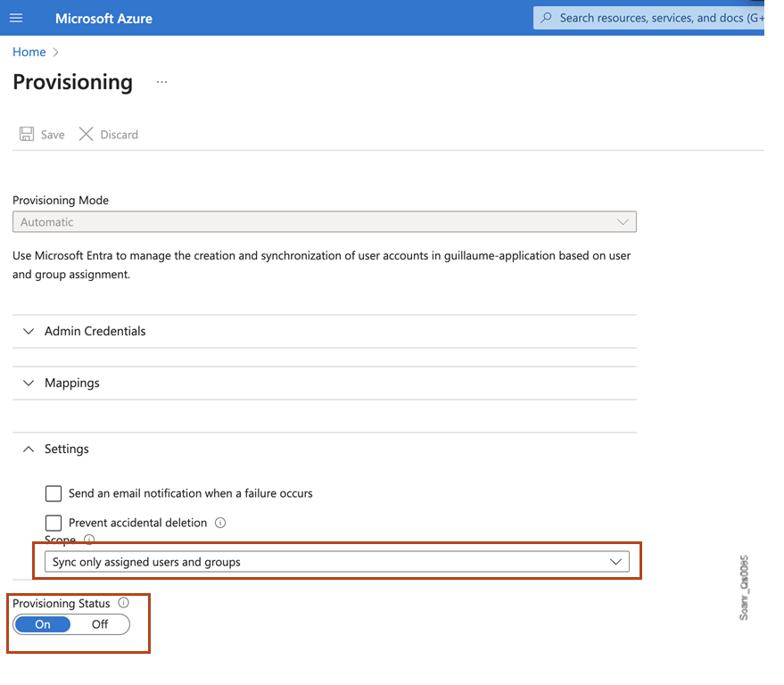Image resolution: width=784 pixels, height=685 pixels.
Task: Expand the Admin Credentials section
Action: (28, 331)
